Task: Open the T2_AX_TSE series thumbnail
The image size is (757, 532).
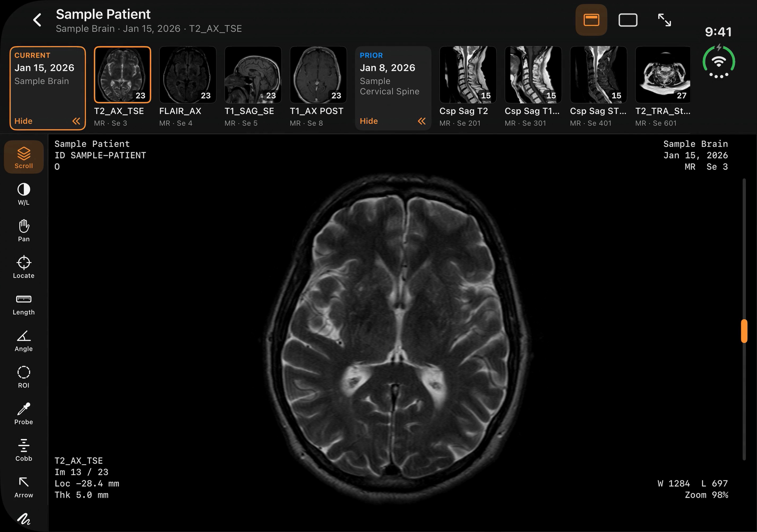Action: point(122,75)
